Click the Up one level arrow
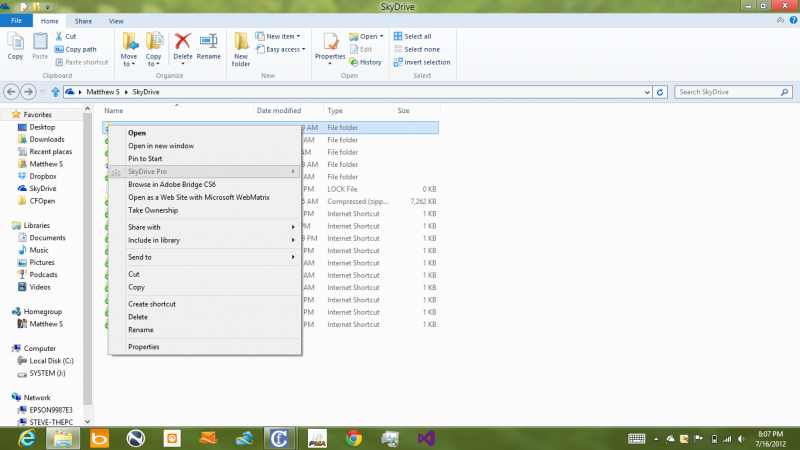This screenshot has height=450, width=800. coord(55,92)
